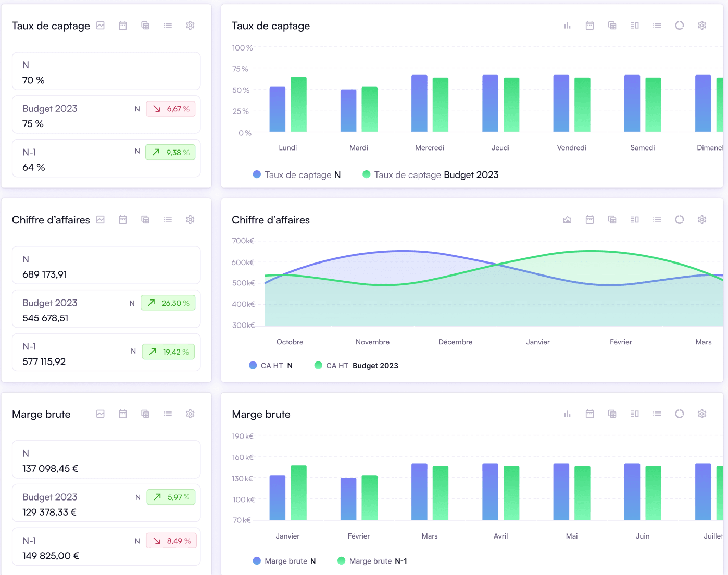This screenshot has height=575, width=728.
Task: Click the list icon in the Chiffre d'affaires summary card
Action: (168, 220)
